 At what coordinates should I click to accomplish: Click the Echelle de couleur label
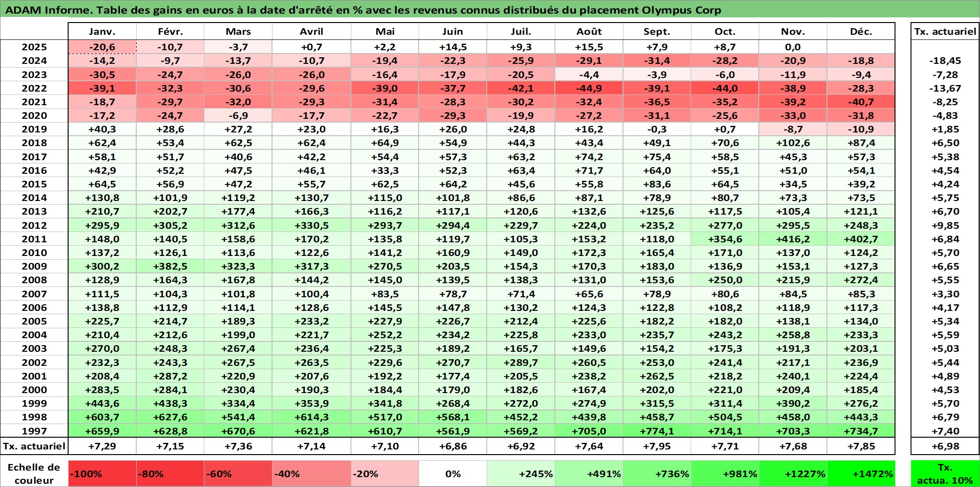point(34,473)
